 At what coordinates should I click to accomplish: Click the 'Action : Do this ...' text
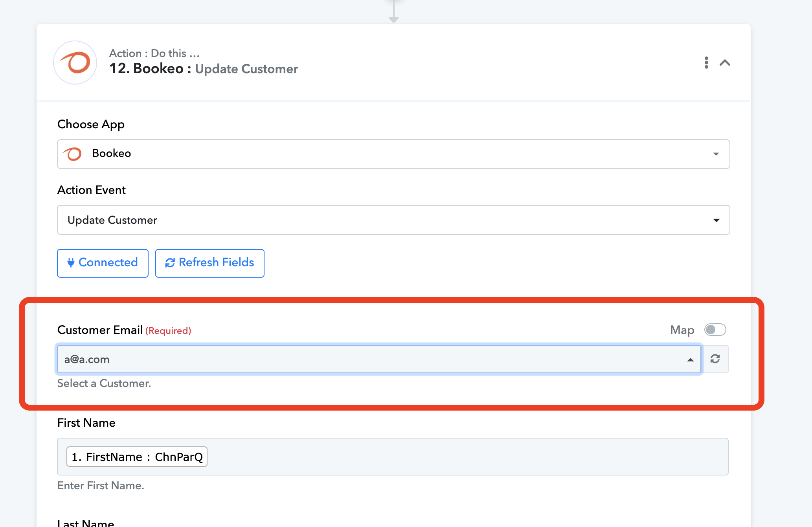tap(154, 53)
